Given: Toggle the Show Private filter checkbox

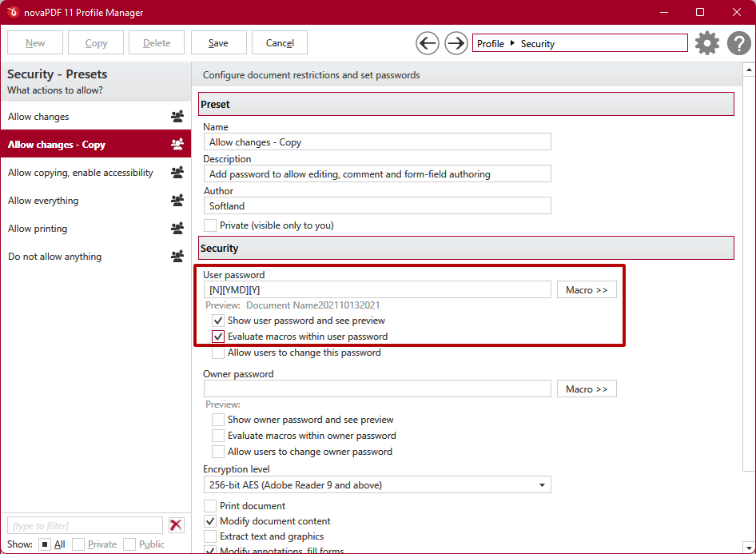Looking at the screenshot, I should (x=78, y=544).
